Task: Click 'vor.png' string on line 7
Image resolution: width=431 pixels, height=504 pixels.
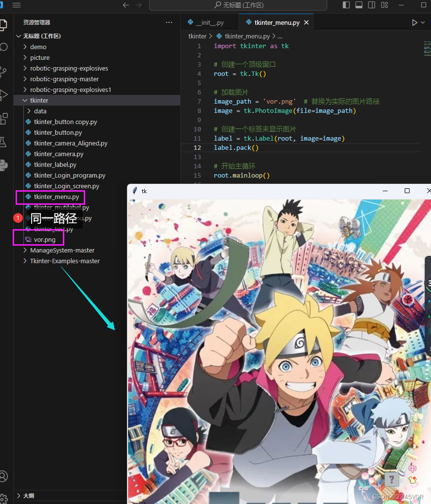Action: click(279, 102)
